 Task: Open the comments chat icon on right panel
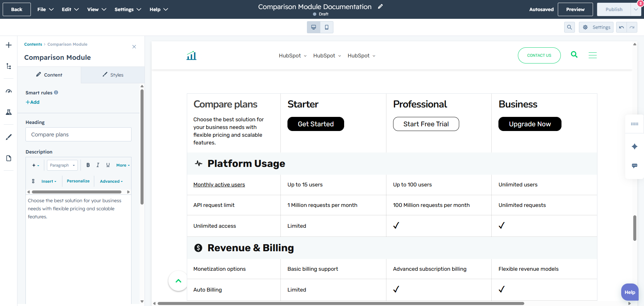[x=635, y=166]
